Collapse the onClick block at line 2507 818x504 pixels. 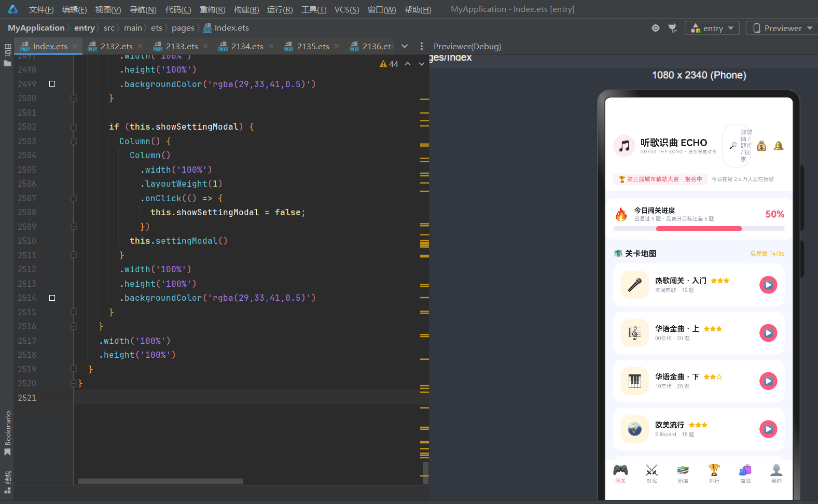(x=74, y=198)
